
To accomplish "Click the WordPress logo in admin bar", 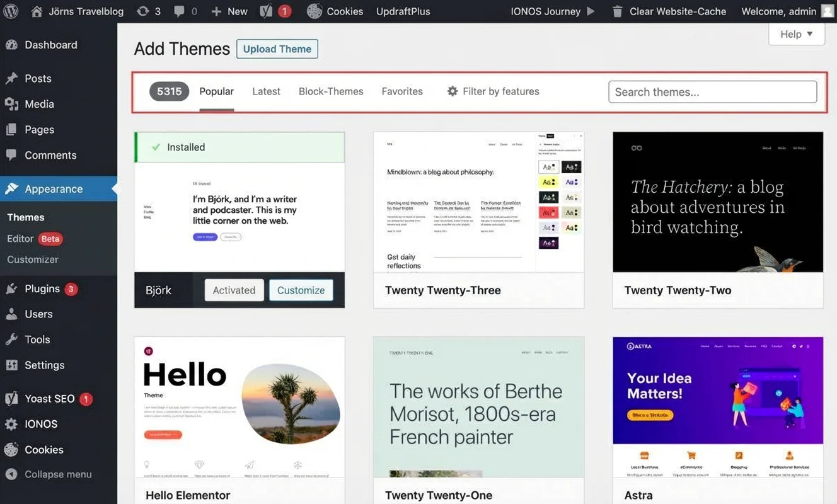I will coord(11,11).
